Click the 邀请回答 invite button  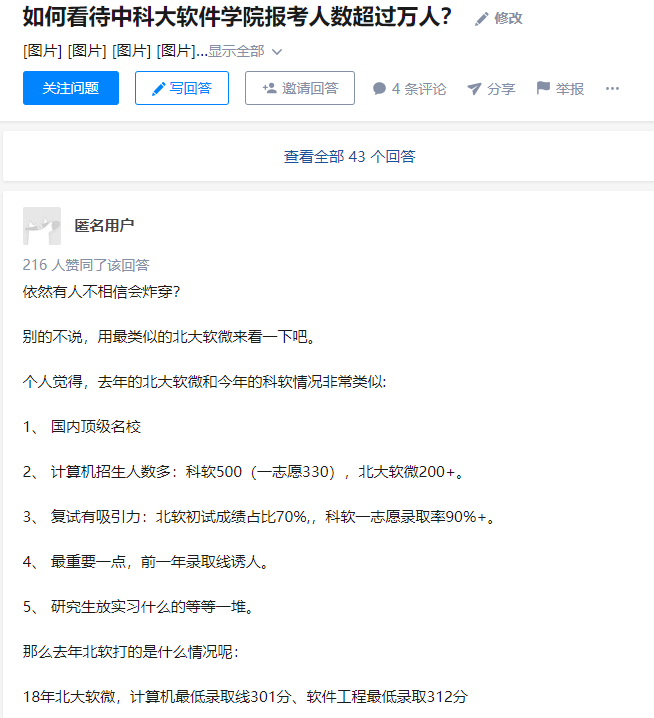(300, 88)
